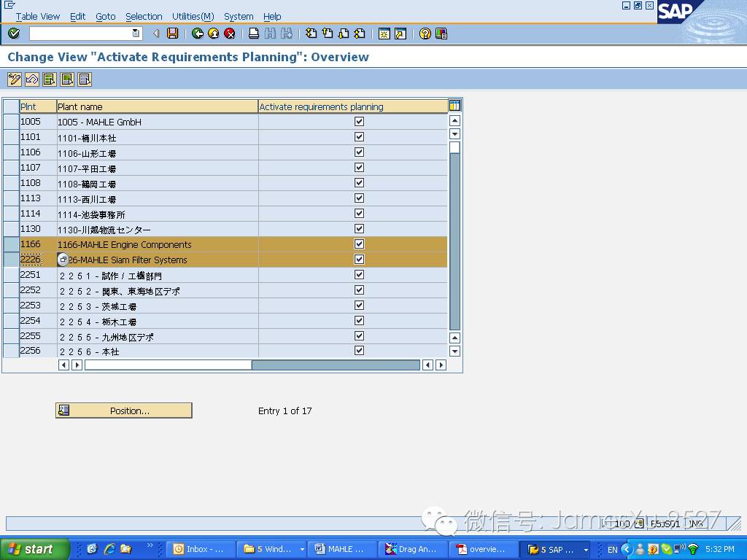Click the Save floppy disk icon

click(x=172, y=34)
